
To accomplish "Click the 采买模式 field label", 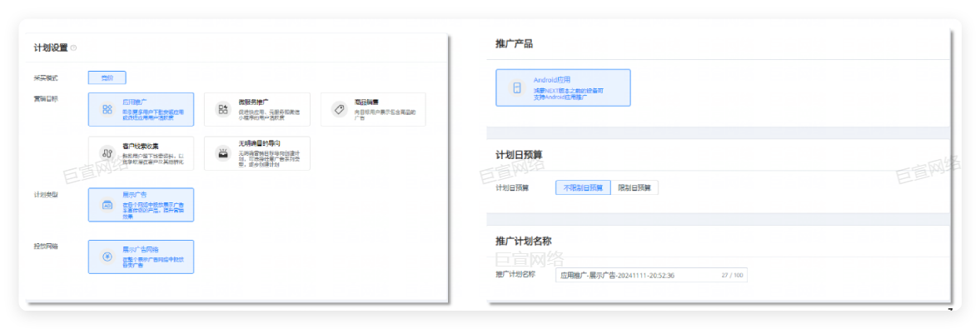I will (x=47, y=78).
